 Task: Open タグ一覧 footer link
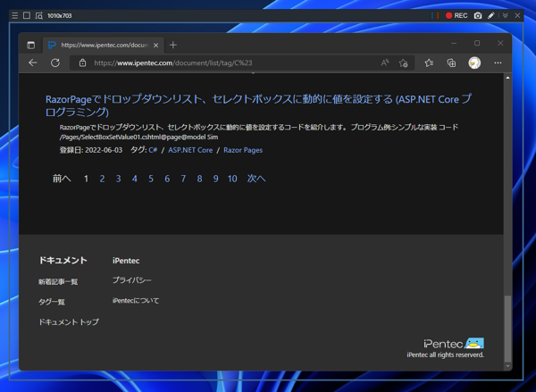tap(52, 302)
